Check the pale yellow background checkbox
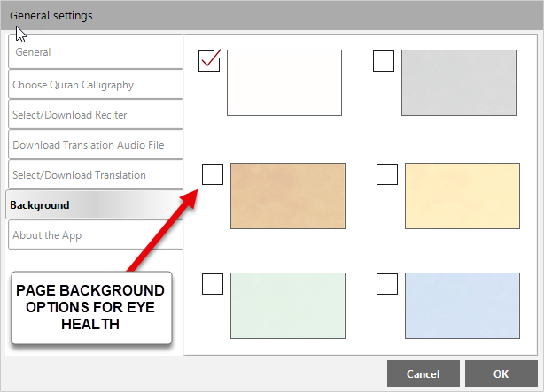This screenshot has height=392, width=544. click(x=387, y=174)
